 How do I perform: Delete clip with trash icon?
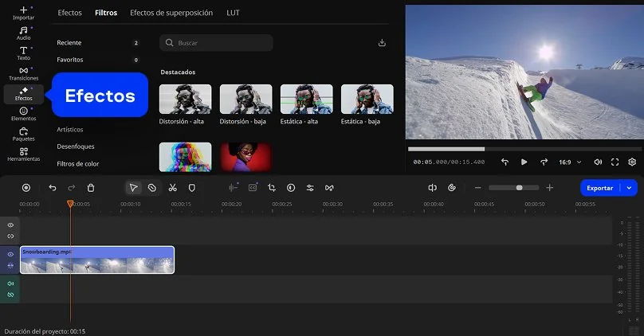pos(91,188)
